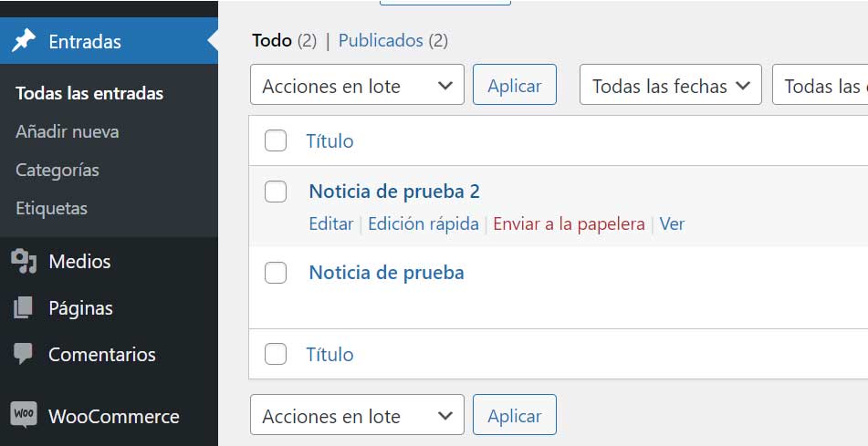Open Añadir nueva in sidebar submenu
Image resolution: width=868 pixels, height=446 pixels.
tap(67, 131)
